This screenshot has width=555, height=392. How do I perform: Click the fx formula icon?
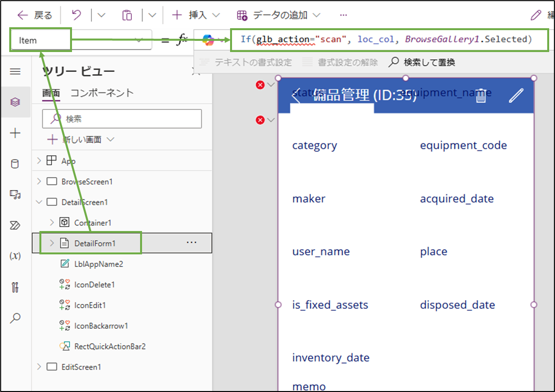(x=181, y=39)
